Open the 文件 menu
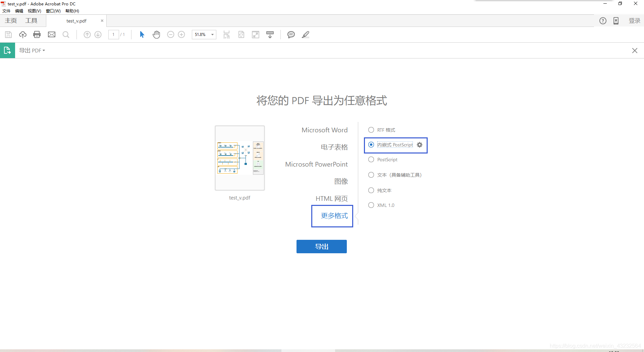644x352 pixels. tap(6, 11)
